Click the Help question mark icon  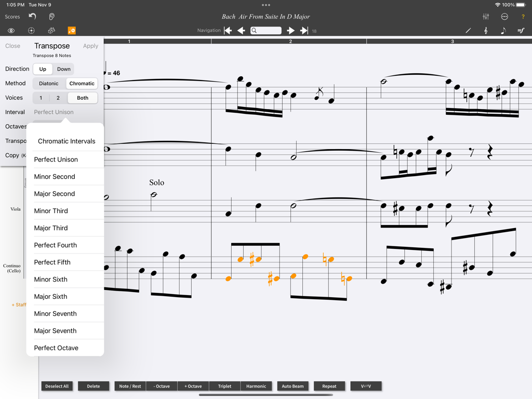point(523,16)
